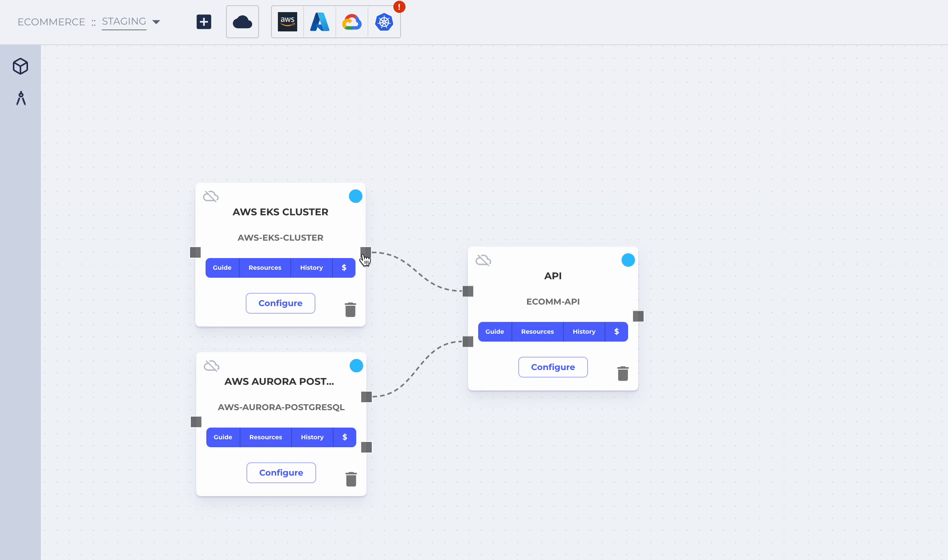Click the 3D cube icon in sidebar

point(20,65)
